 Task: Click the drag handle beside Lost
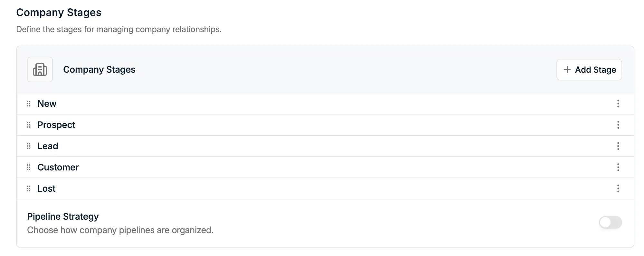pyautogui.click(x=28, y=188)
